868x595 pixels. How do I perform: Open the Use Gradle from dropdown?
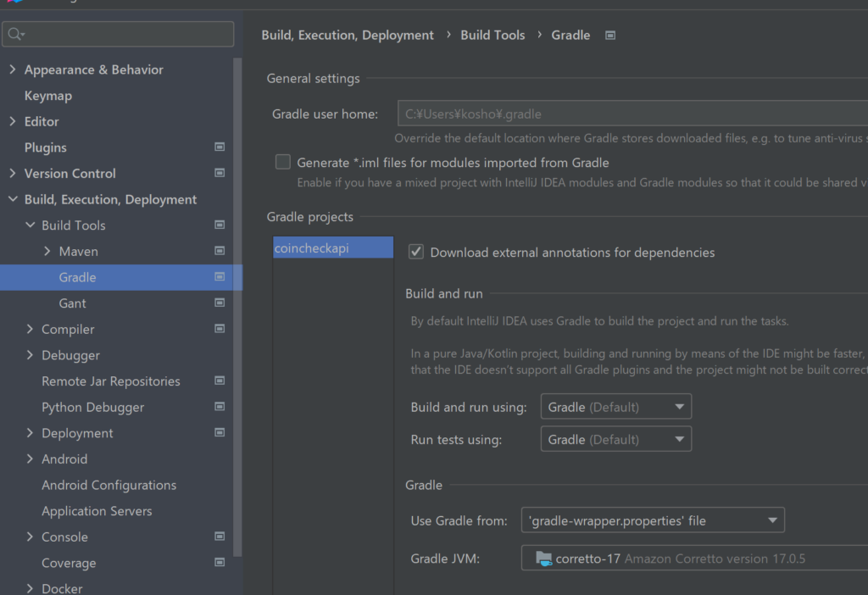pyautogui.click(x=653, y=520)
